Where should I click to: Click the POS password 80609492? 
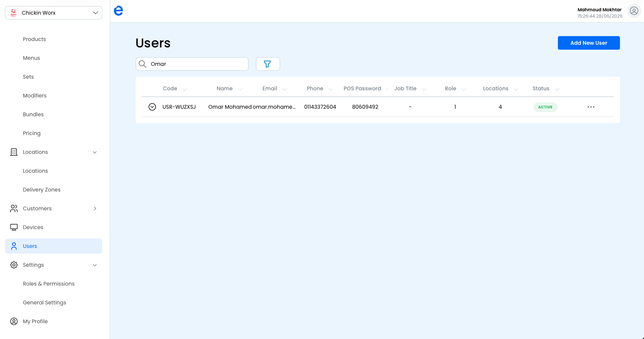pos(365,107)
